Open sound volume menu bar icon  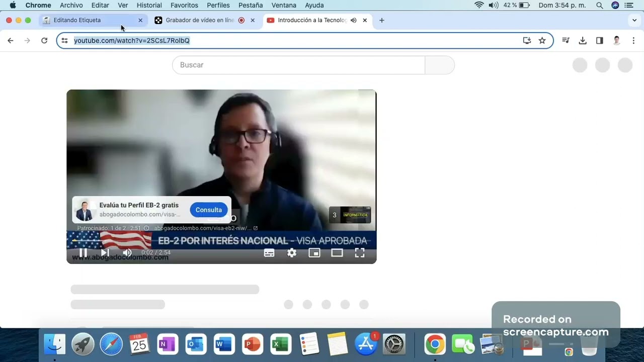(x=494, y=5)
